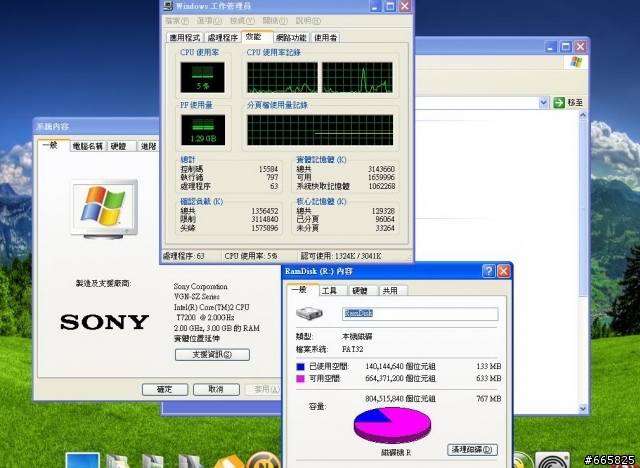Click the 認可使用: 1324K / 3041K status entry
640x468 pixels.
(341, 256)
